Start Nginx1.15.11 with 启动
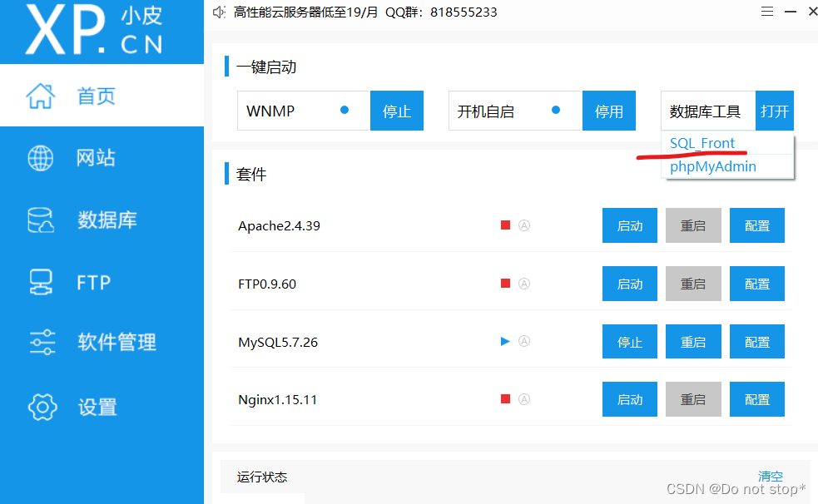This screenshot has height=504, width=818. pos(630,400)
